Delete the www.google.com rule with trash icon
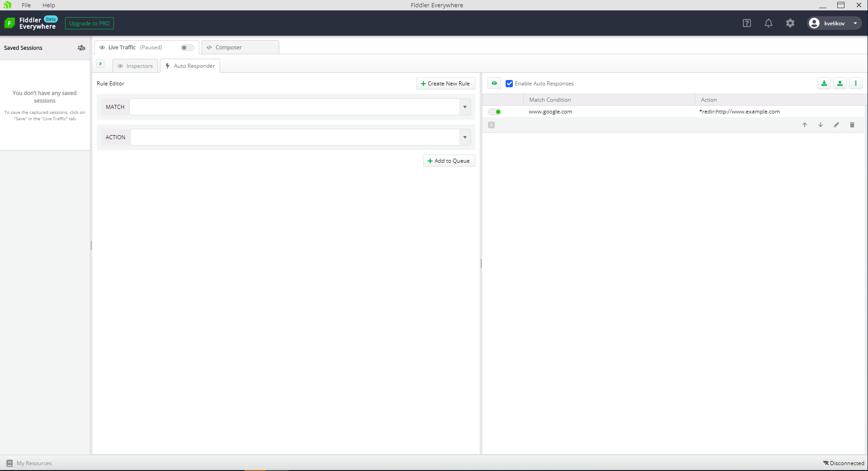Screen dimensions: 868x471 point(852,125)
